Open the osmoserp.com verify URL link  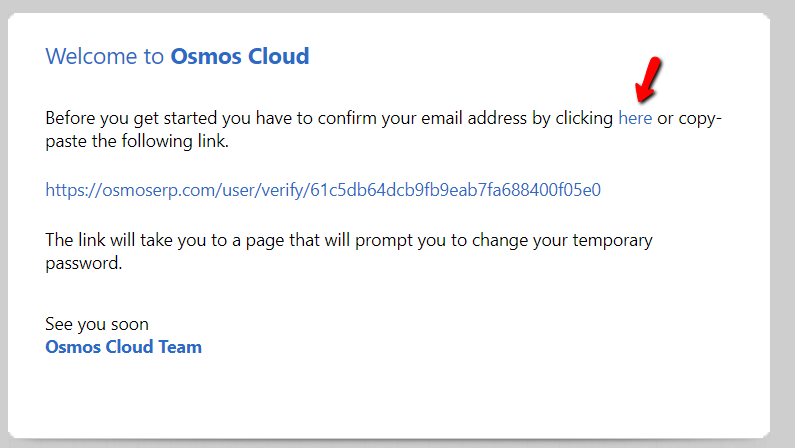323,190
